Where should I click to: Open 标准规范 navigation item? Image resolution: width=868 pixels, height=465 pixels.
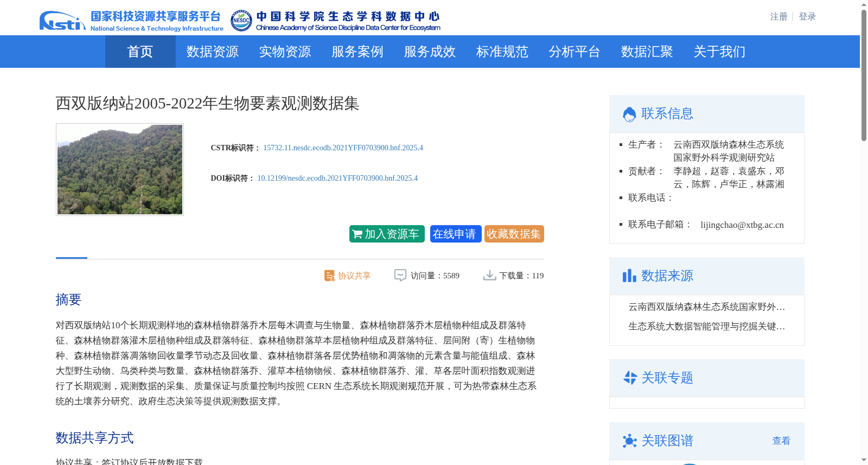pyautogui.click(x=502, y=52)
